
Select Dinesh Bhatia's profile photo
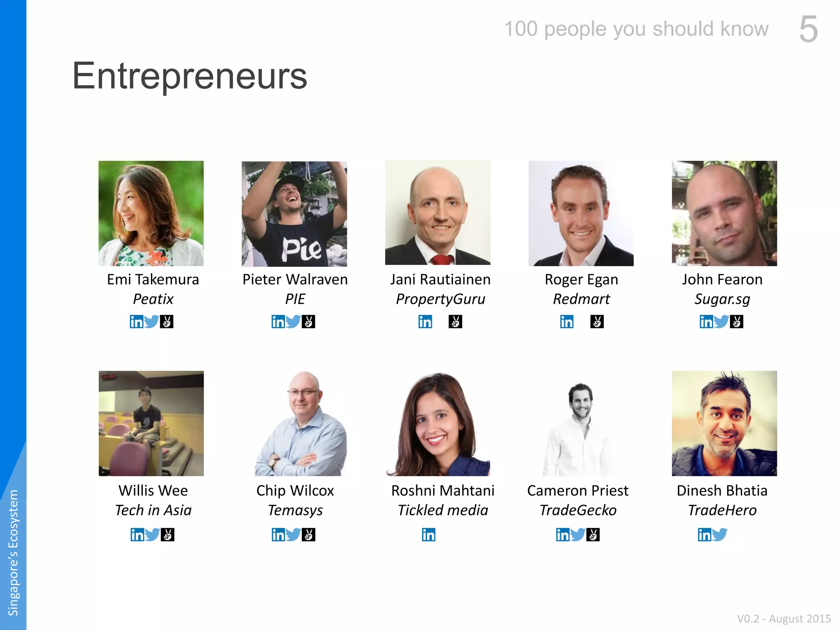click(724, 423)
